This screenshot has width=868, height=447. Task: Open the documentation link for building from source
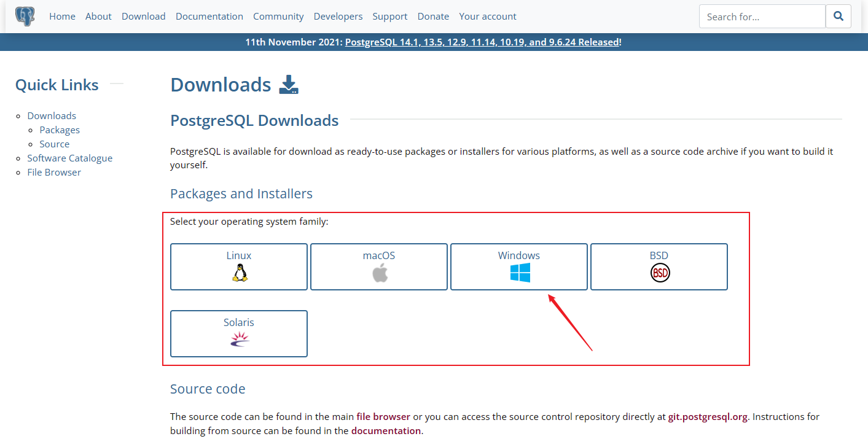click(x=386, y=430)
